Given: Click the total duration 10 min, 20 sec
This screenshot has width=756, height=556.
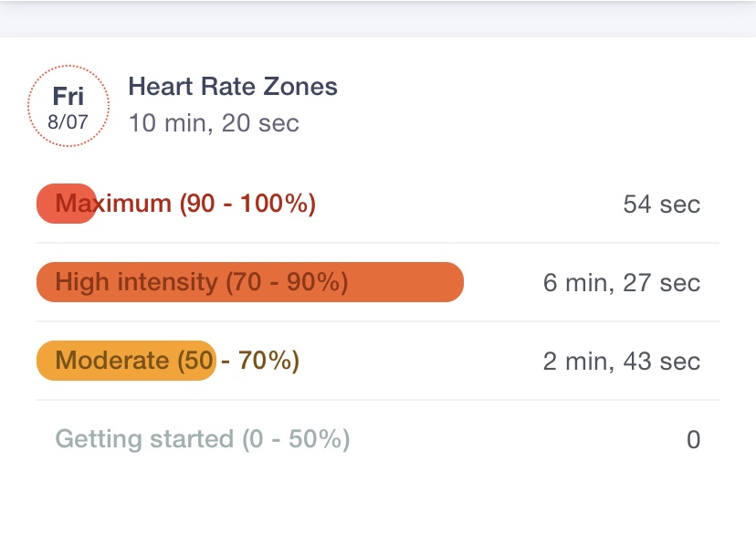Looking at the screenshot, I should (x=214, y=122).
